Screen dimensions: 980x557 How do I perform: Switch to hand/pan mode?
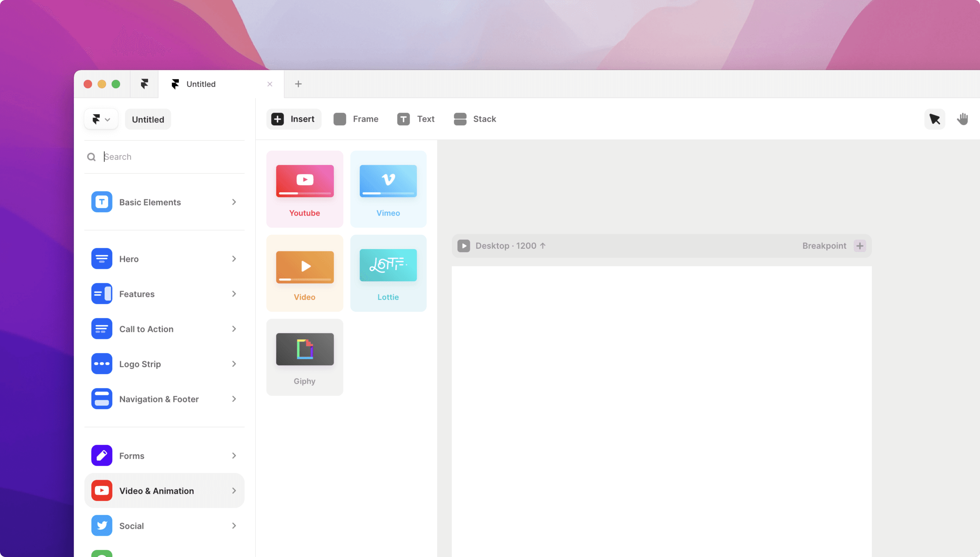coord(962,118)
